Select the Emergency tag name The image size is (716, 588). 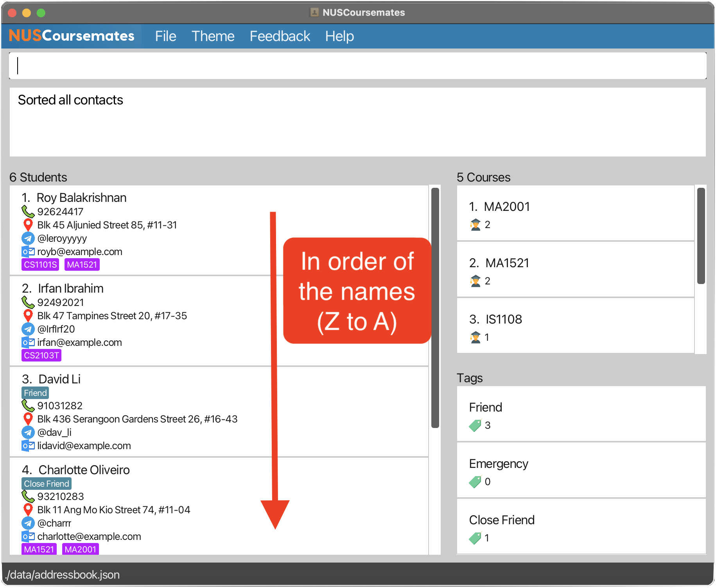click(x=499, y=464)
